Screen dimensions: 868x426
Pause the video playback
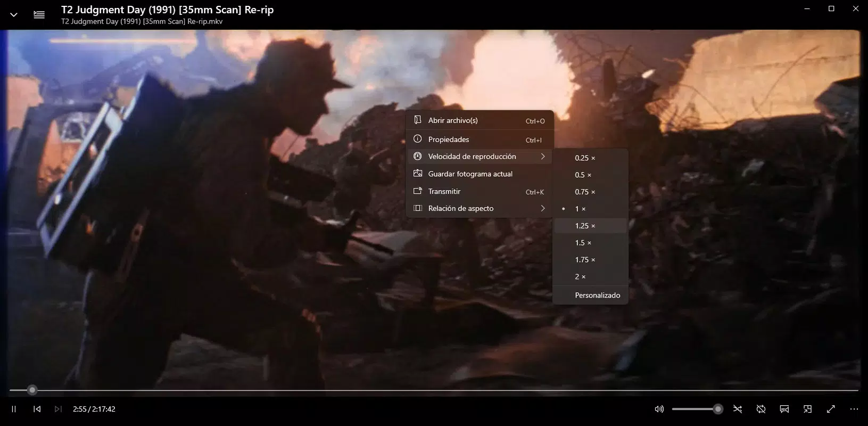(x=14, y=409)
